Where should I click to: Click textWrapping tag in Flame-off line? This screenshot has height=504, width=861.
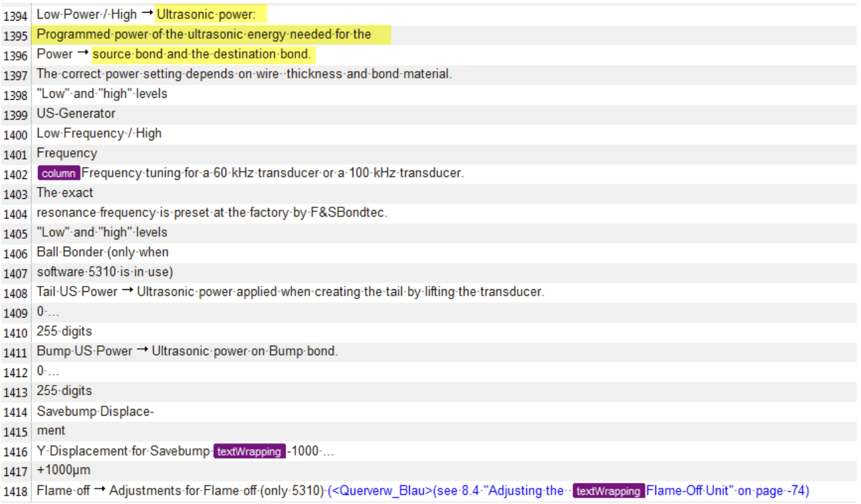point(609,491)
